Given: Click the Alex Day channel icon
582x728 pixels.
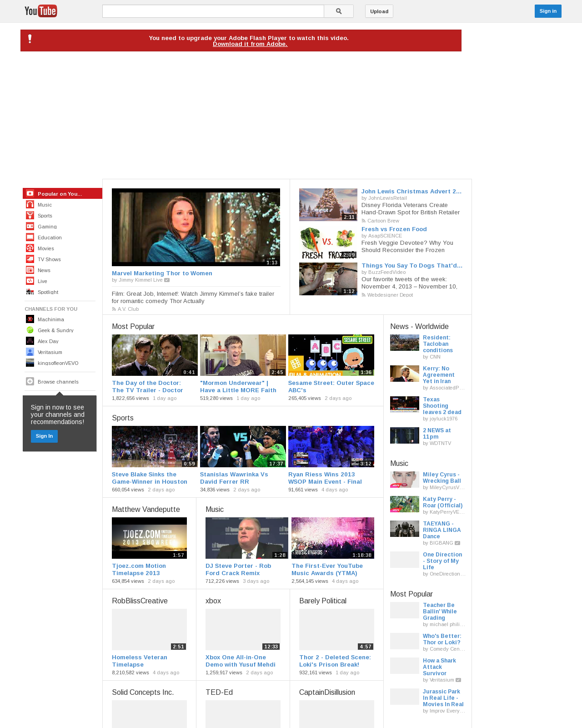Looking at the screenshot, I should (x=30, y=341).
